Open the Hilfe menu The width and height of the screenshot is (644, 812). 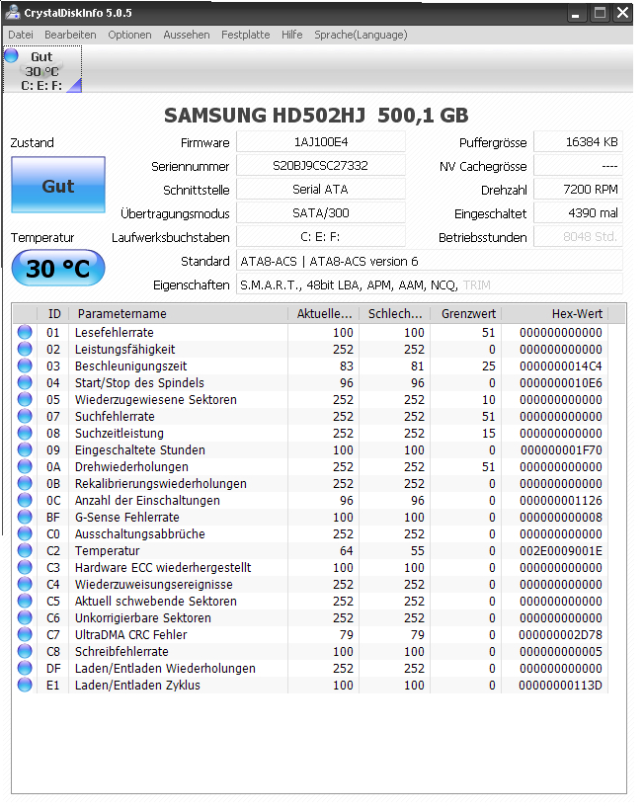click(292, 35)
